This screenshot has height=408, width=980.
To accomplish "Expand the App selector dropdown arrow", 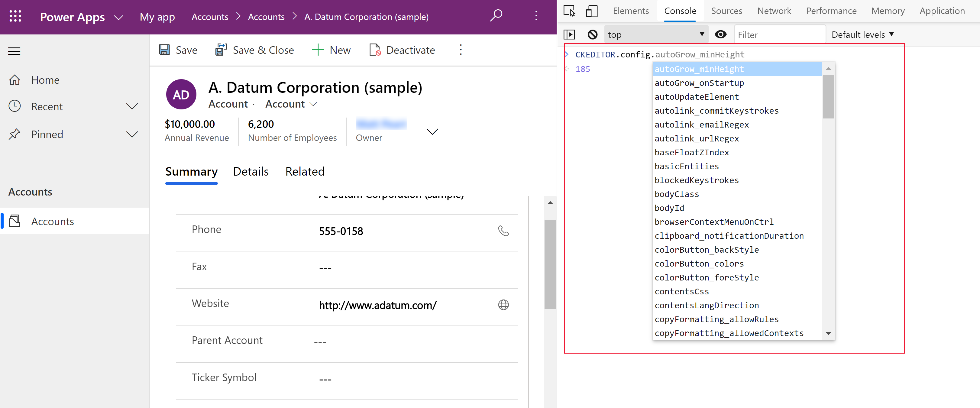I will tap(119, 17).
